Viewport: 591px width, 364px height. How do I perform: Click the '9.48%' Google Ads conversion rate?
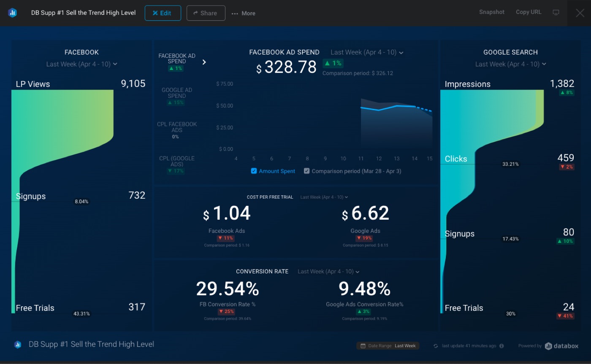click(365, 289)
